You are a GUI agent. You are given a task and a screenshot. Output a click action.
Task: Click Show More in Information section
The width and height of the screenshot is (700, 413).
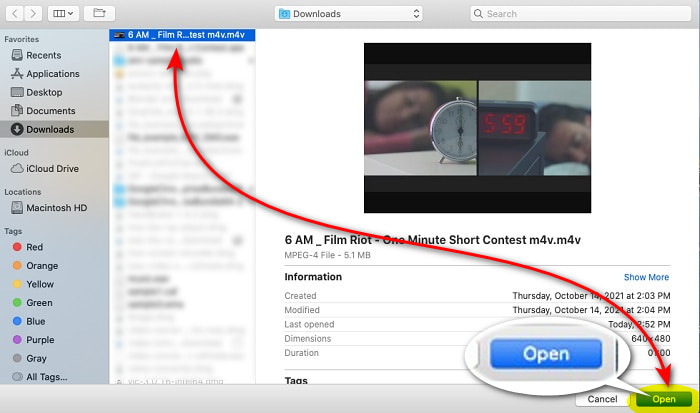[646, 277]
